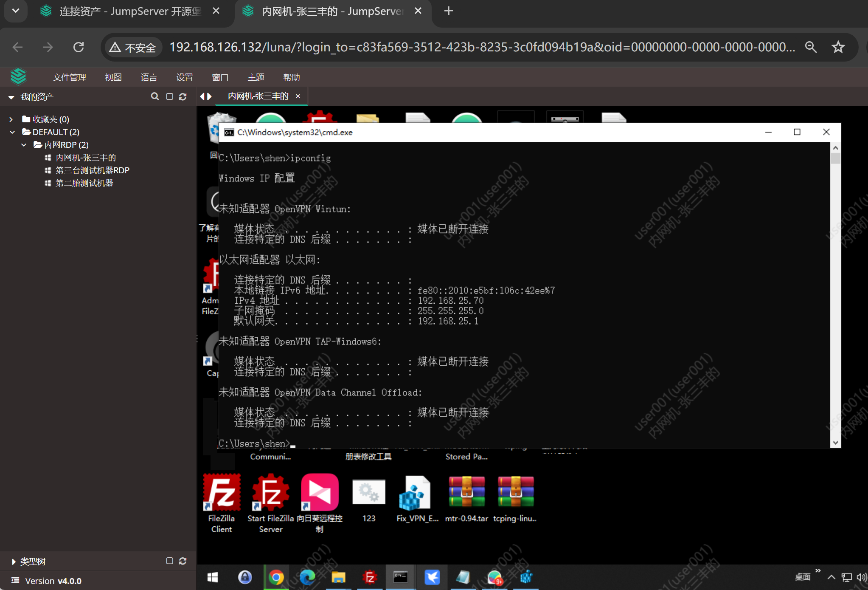Click the browser reload button
Image resolution: width=868 pixels, height=590 pixels.
pyautogui.click(x=79, y=47)
